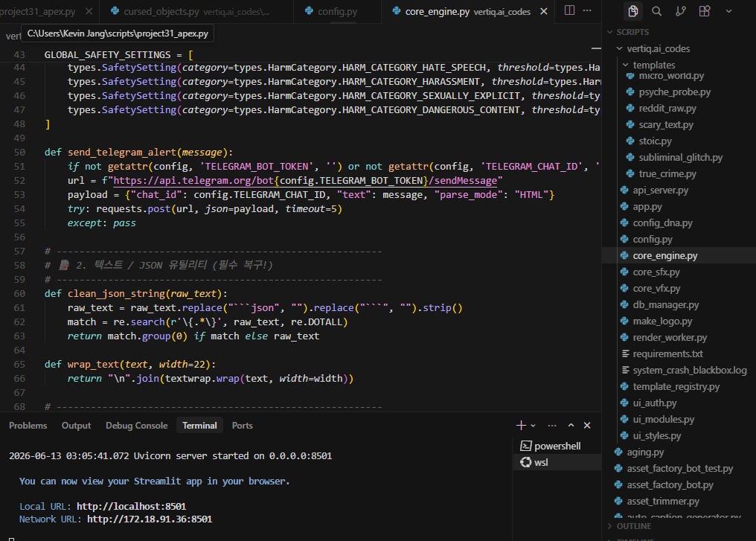Switch to the config.py editor tab

point(337,11)
